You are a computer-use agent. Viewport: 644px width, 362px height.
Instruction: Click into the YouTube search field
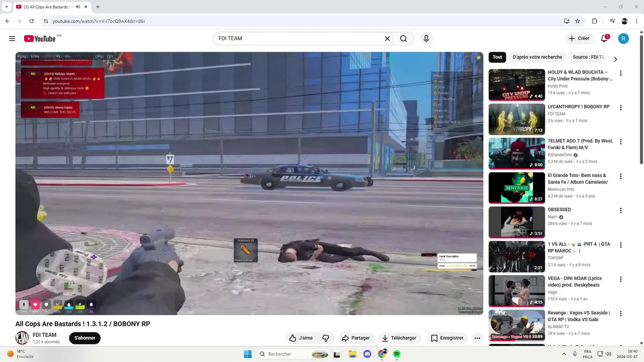tap(299, 39)
